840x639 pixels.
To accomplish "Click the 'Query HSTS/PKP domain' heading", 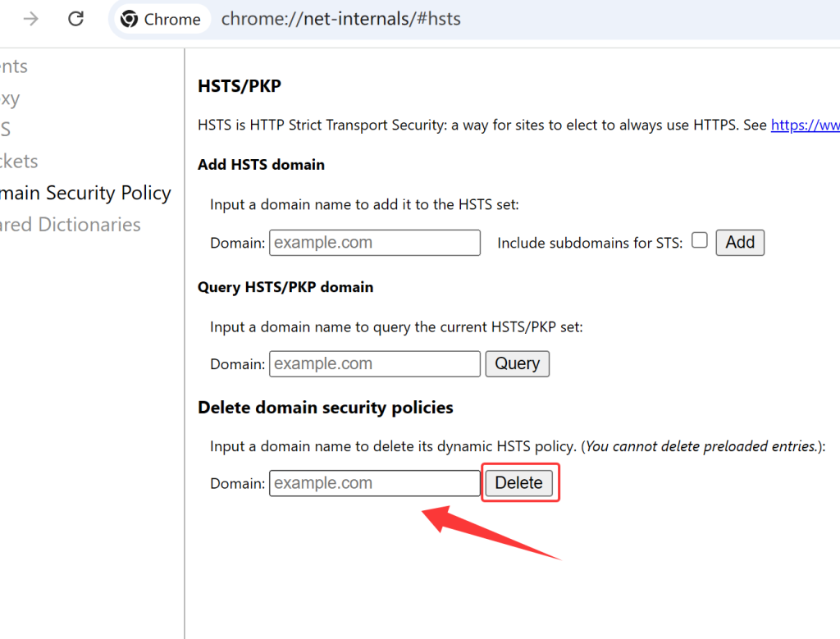I will pos(285,287).
